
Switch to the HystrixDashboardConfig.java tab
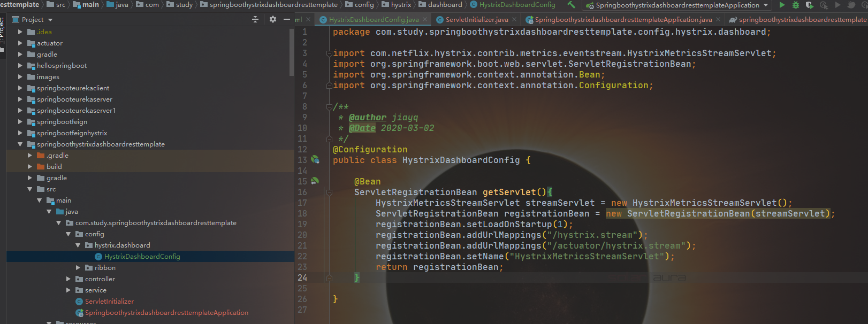click(374, 19)
